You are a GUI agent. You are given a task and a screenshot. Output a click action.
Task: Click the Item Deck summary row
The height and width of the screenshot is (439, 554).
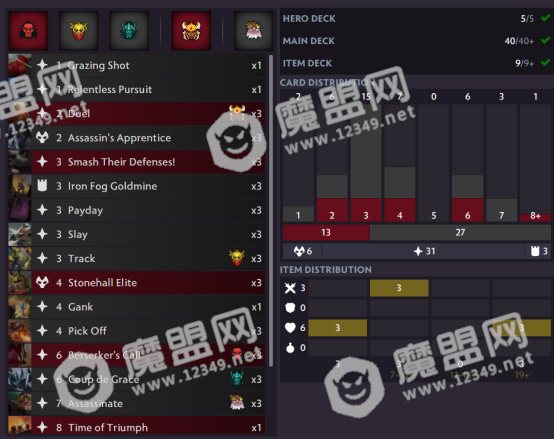416,63
